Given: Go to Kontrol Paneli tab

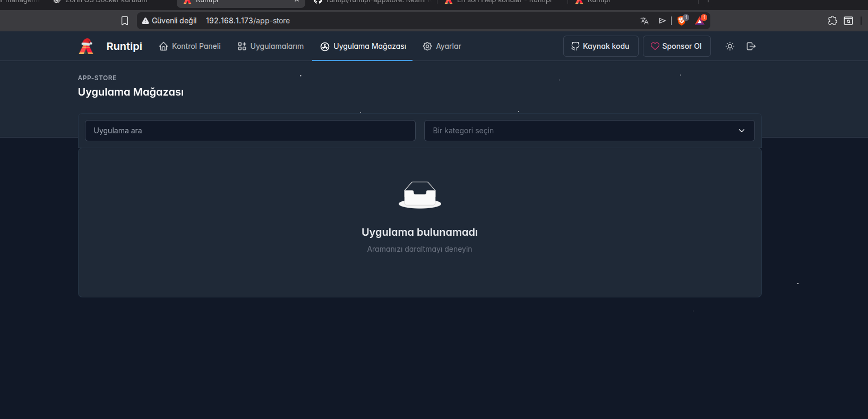Looking at the screenshot, I should (190, 46).
